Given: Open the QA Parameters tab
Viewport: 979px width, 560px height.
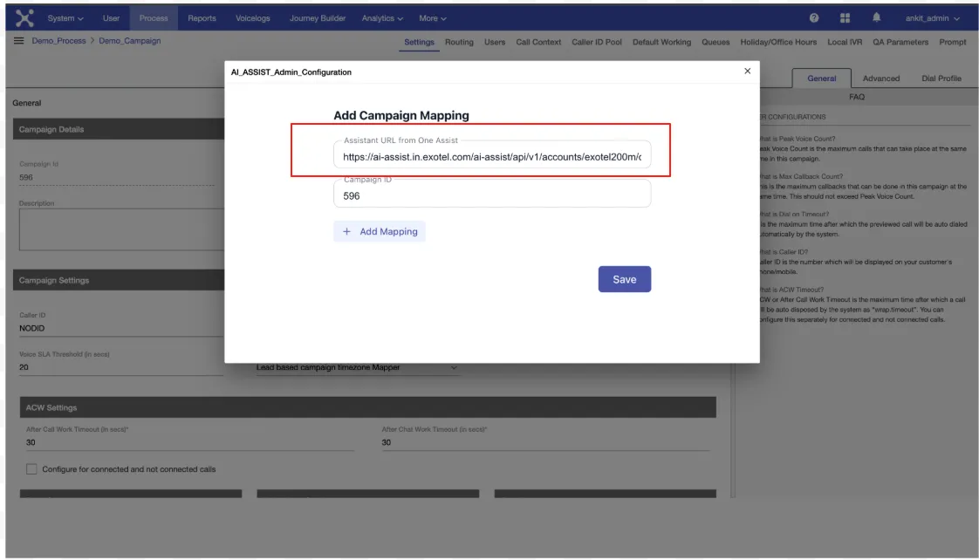Looking at the screenshot, I should 900,42.
